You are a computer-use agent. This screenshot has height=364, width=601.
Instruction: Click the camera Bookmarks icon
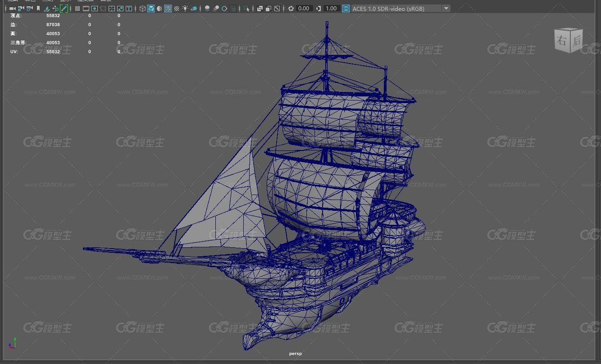tap(38, 8)
